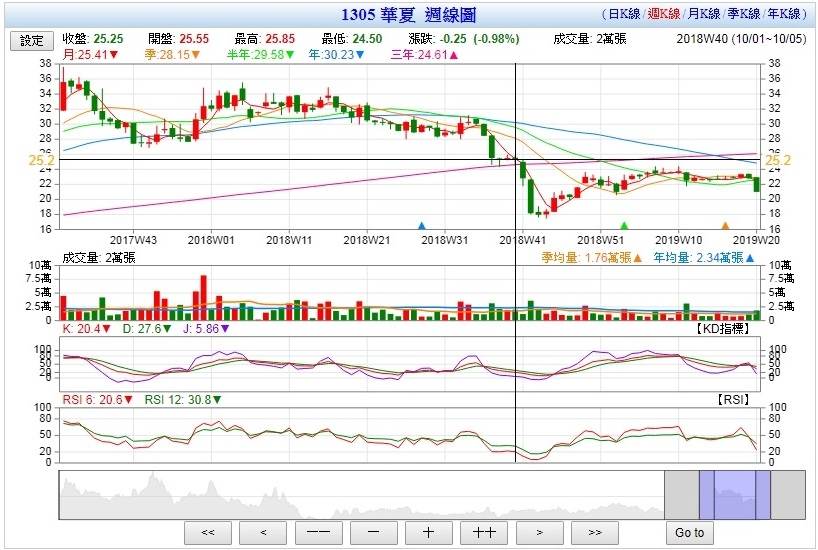The width and height of the screenshot is (818, 550).
Task: Click the 25.2 crosshair price label at left
Action: click(41, 160)
